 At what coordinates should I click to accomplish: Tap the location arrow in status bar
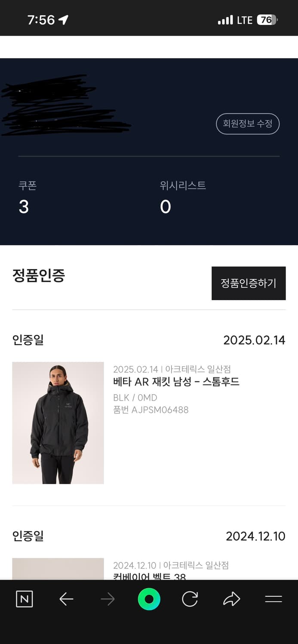click(x=63, y=20)
